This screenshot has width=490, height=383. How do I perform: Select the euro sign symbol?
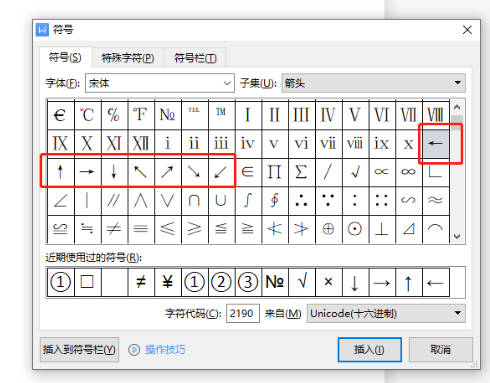60,115
